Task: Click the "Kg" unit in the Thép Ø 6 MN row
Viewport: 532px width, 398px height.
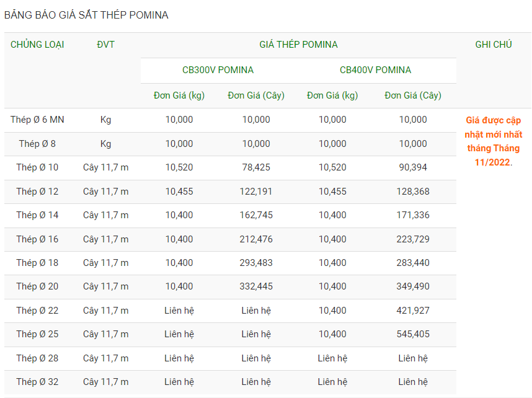Action: coord(105,120)
